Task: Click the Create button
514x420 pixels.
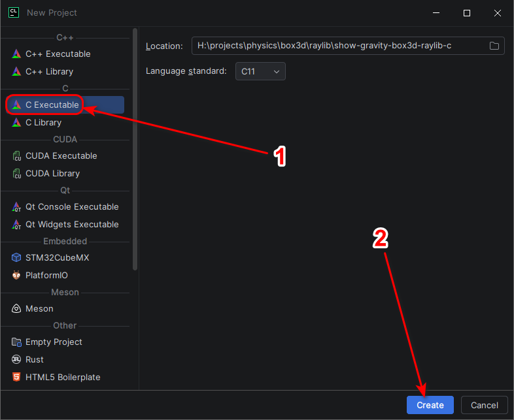Action: click(430, 405)
